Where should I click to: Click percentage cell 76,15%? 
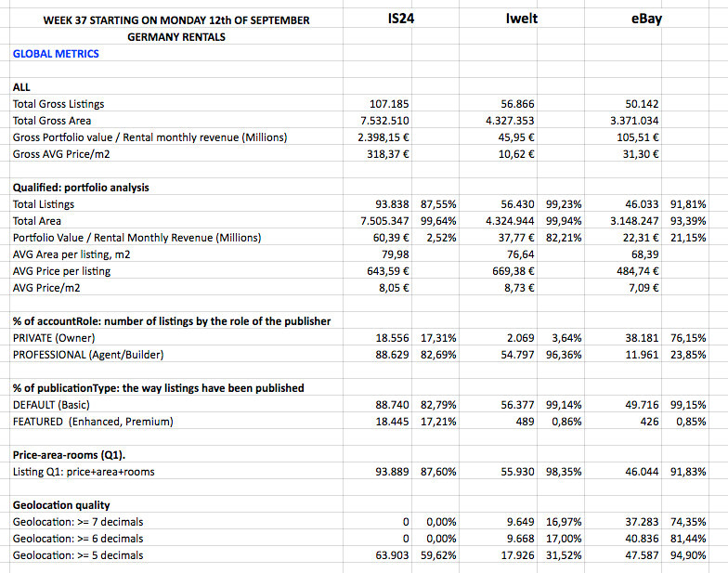pos(688,338)
